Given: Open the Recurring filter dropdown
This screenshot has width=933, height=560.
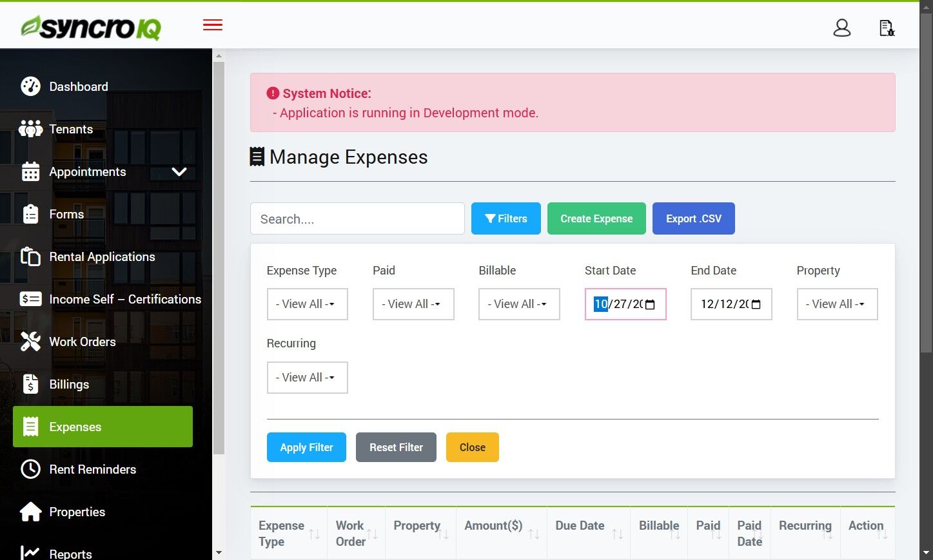Looking at the screenshot, I should click(x=308, y=378).
